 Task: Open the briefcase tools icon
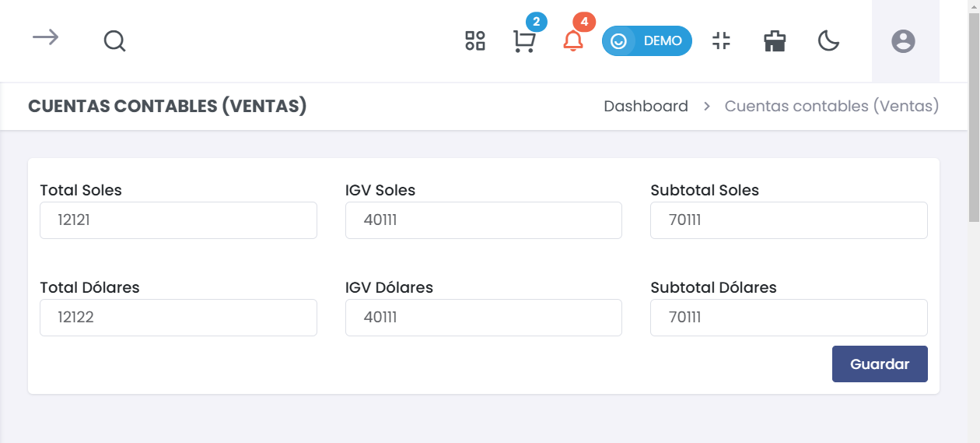[775, 41]
